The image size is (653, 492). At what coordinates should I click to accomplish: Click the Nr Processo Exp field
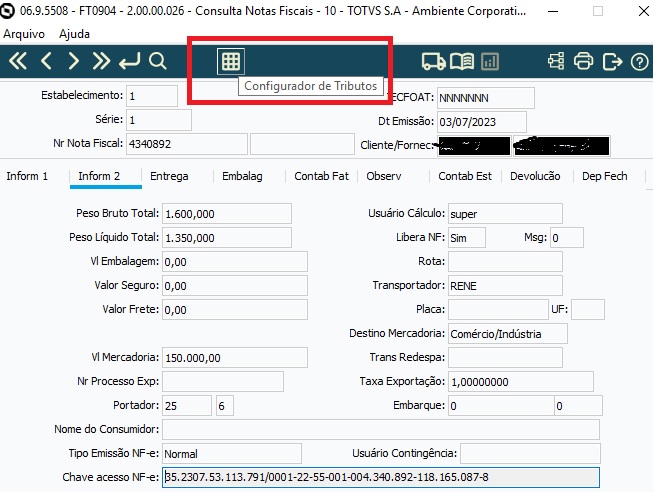(223, 382)
